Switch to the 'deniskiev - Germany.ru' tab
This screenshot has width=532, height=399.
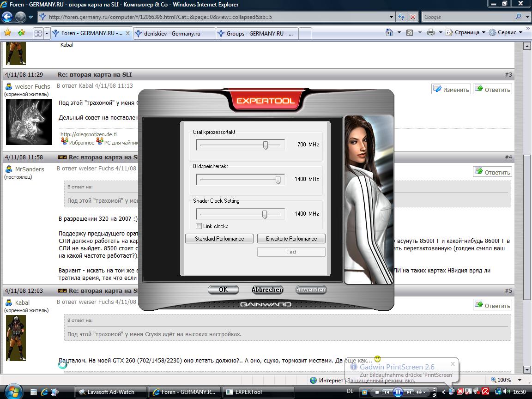click(x=175, y=34)
